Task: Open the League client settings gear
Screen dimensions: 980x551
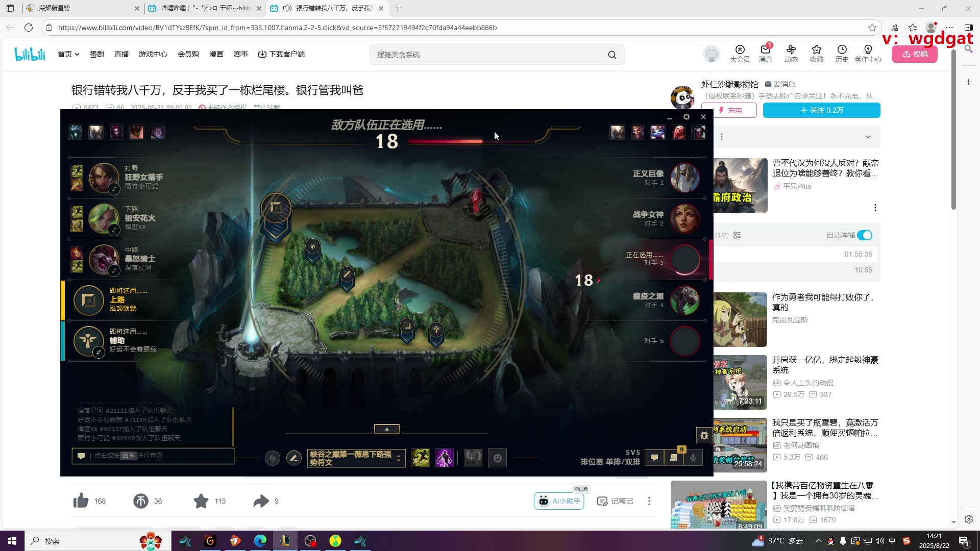Action: click(x=687, y=117)
